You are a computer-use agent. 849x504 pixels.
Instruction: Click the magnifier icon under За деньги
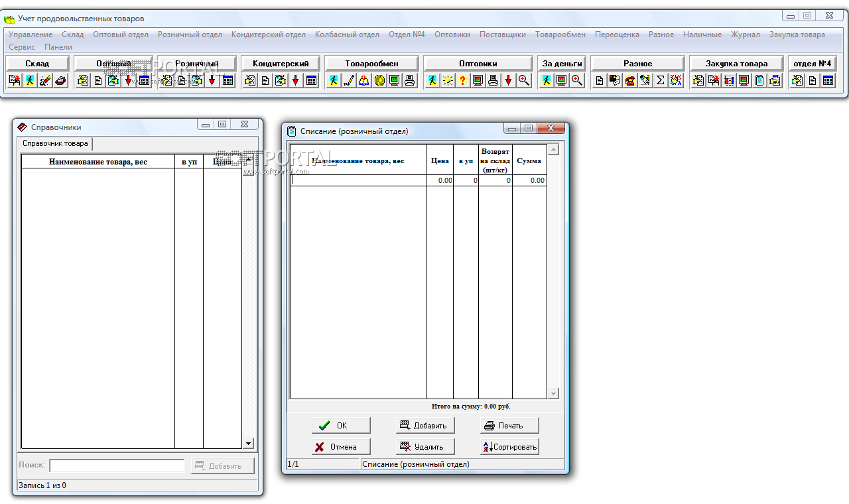[x=577, y=80]
